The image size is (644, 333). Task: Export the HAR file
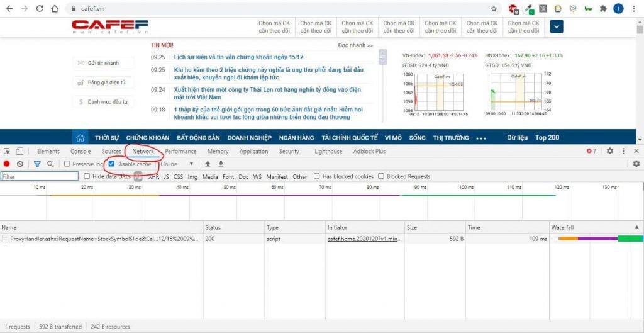point(221,164)
